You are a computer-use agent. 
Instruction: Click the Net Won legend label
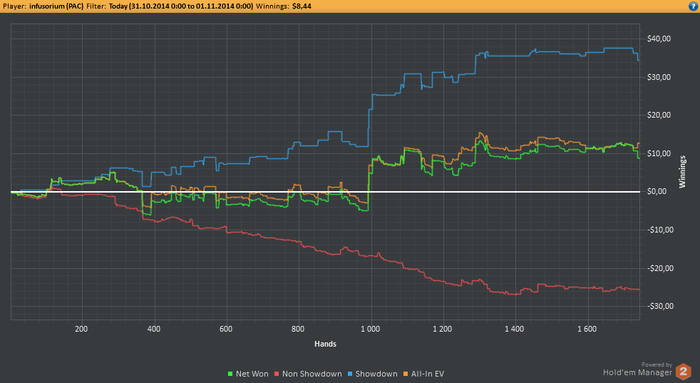point(252,374)
